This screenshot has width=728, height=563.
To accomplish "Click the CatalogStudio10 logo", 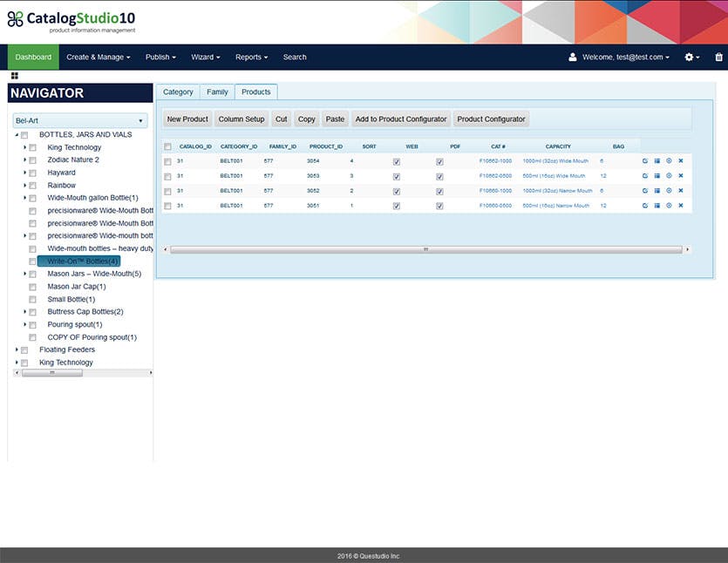I will [71, 22].
